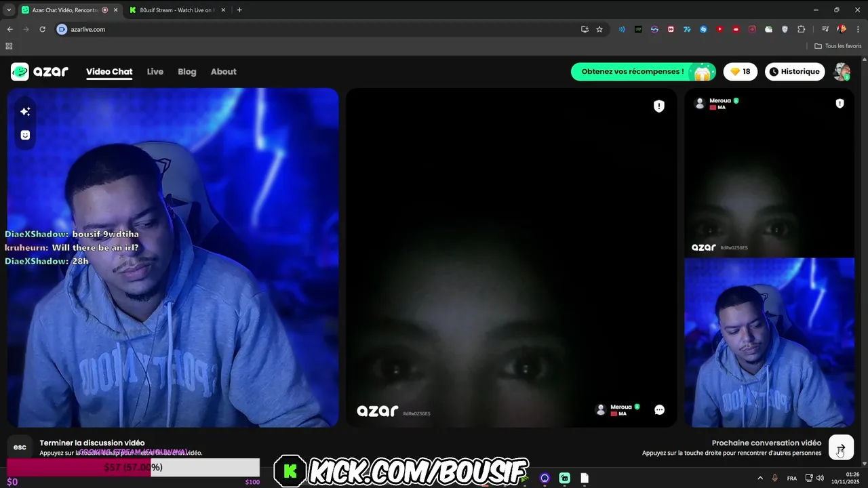868x488 pixels.
Task: Close the B0usif Stream tab
Action: (223, 10)
